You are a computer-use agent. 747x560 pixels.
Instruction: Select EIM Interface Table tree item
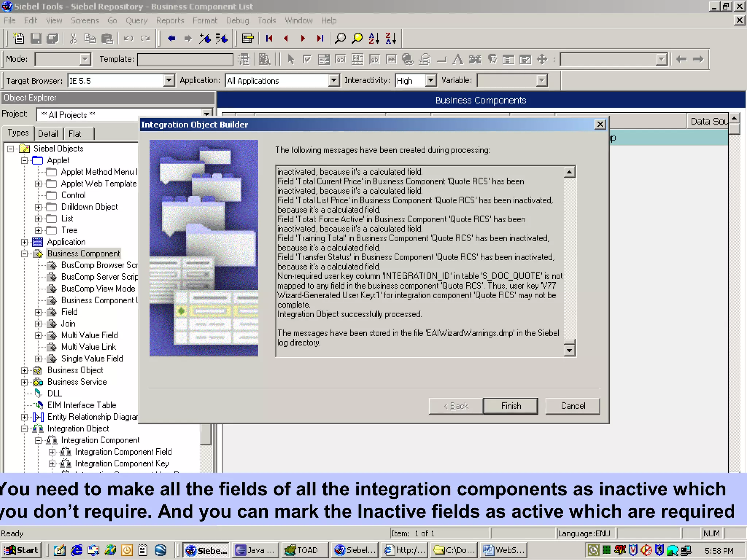pyautogui.click(x=82, y=405)
